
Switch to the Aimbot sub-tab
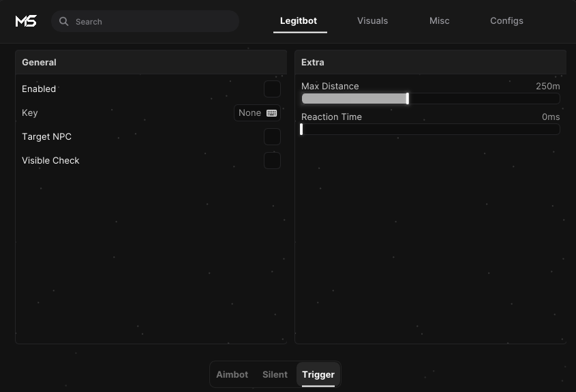coord(232,374)
